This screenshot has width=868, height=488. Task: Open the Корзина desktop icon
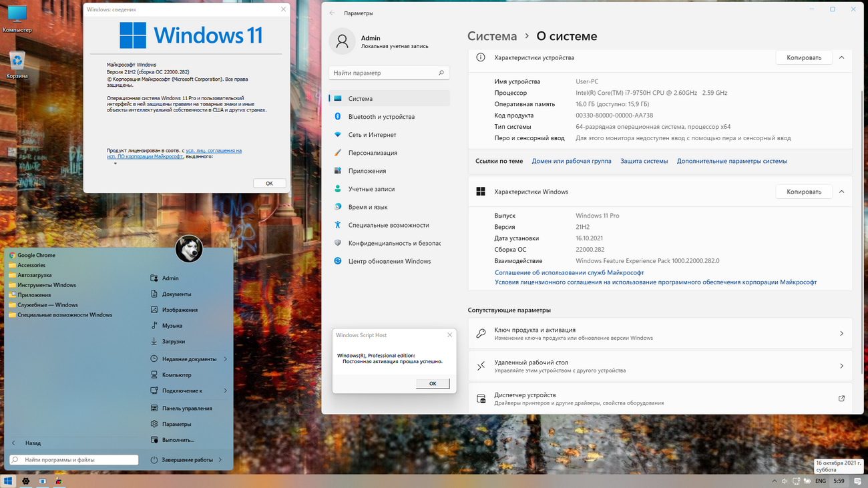coord(17,65)
